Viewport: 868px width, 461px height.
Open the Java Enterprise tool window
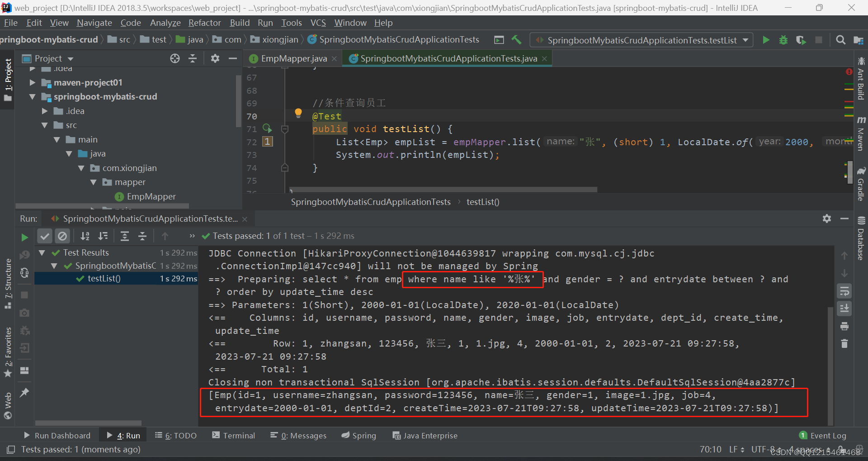coord(425,435)
